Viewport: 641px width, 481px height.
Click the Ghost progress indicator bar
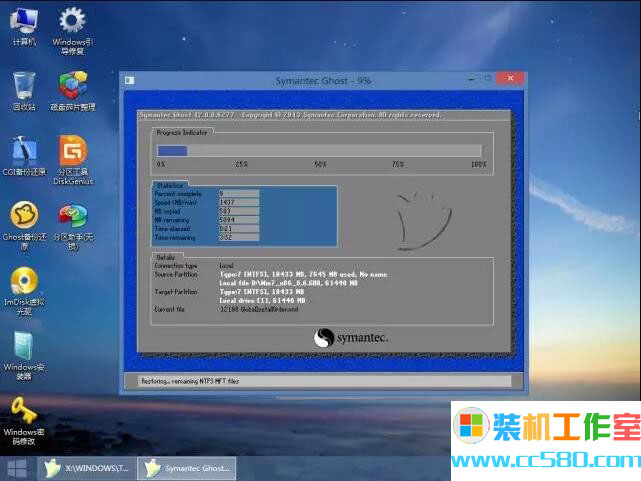pos(319,151)
